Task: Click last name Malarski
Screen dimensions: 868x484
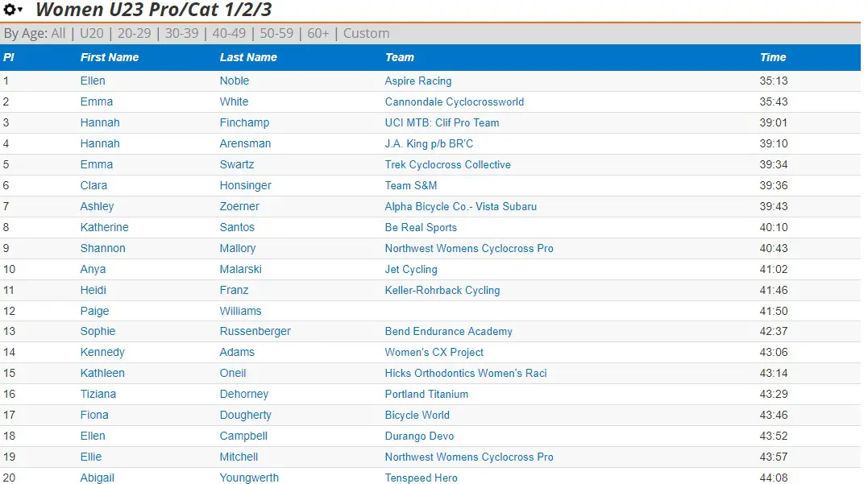Action: click(x=240, y=269)
